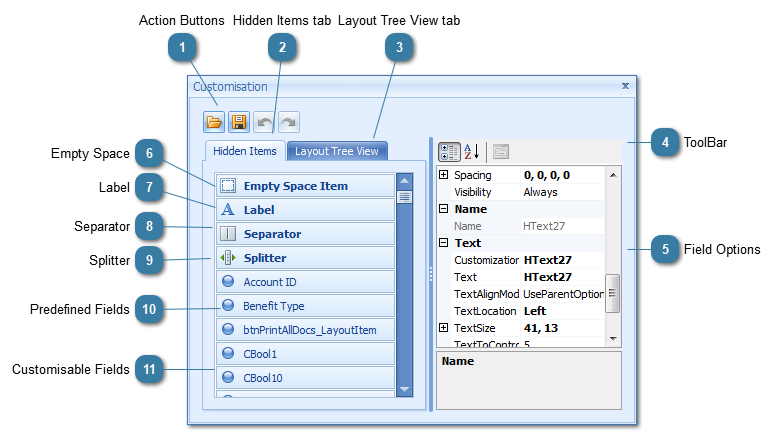Select btnPrintAllDocs_LayoutItem text in list
The image size is (777, 434).
coord(310,330)
